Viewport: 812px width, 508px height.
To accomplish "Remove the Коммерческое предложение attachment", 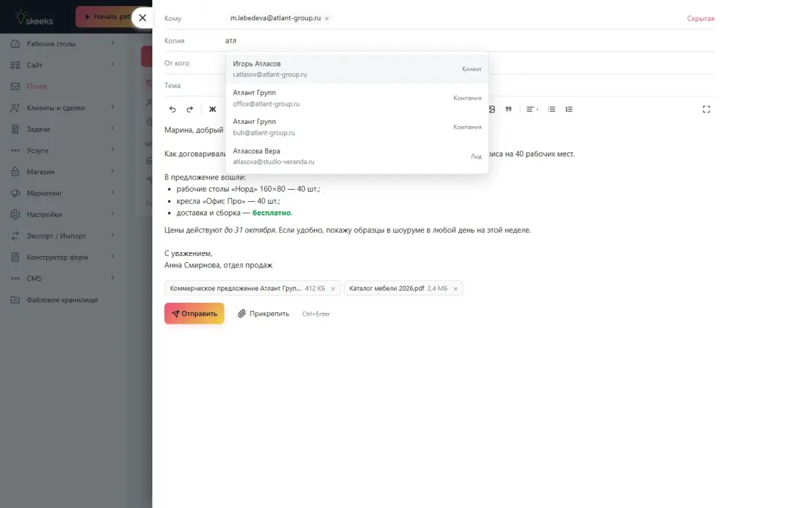I will pyautogui.click(x=333, y=289).
